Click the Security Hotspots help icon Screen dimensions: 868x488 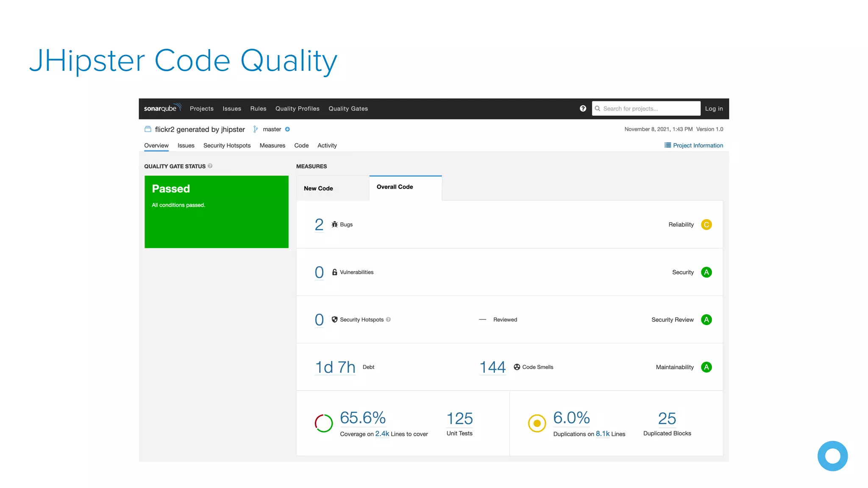[x=388, y=319]
